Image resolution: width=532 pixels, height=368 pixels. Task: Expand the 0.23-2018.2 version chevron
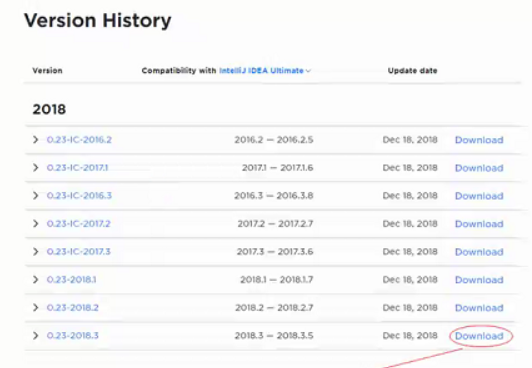coord(36,308)
